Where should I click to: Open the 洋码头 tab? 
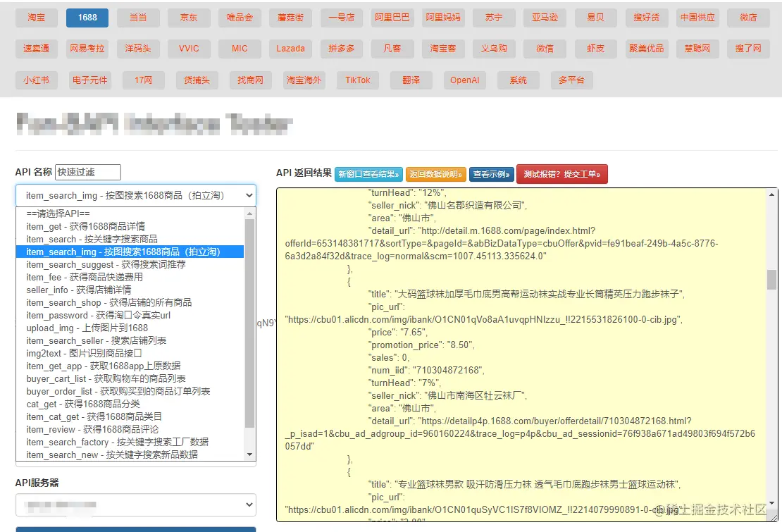138,49
